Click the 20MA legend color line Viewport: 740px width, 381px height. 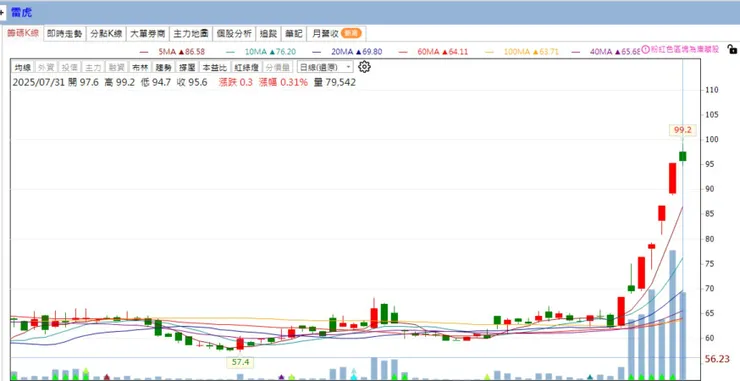tap(316, 52)
